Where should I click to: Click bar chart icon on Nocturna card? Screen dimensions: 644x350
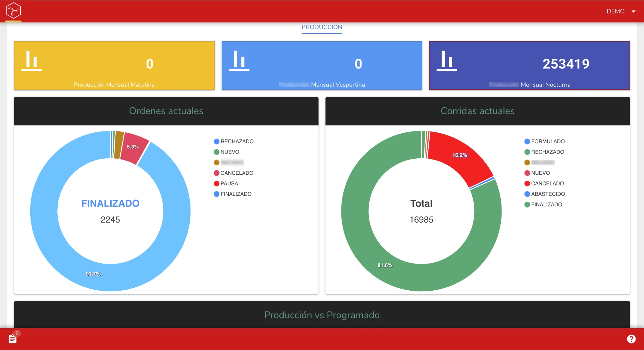click(x=447, y=61)
